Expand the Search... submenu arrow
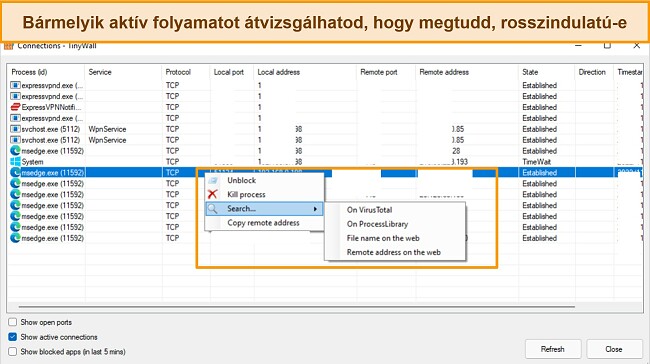 tap(315, 209)
